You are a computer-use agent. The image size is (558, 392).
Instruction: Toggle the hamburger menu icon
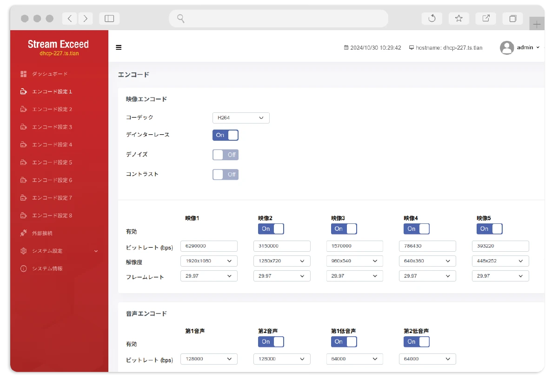click(119, 47)
